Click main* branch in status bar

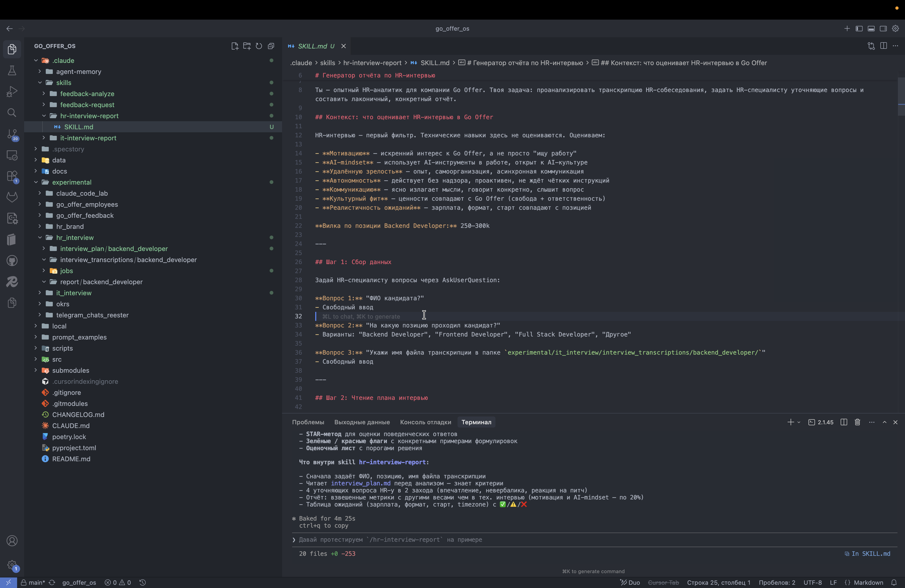coord(36,582)
